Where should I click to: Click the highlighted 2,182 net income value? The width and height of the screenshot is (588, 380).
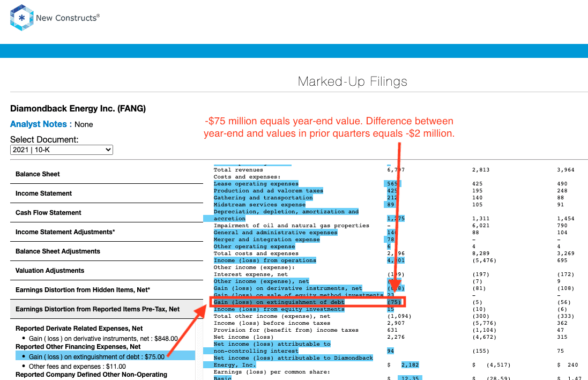pyautogui.click(x=410, y=365)
